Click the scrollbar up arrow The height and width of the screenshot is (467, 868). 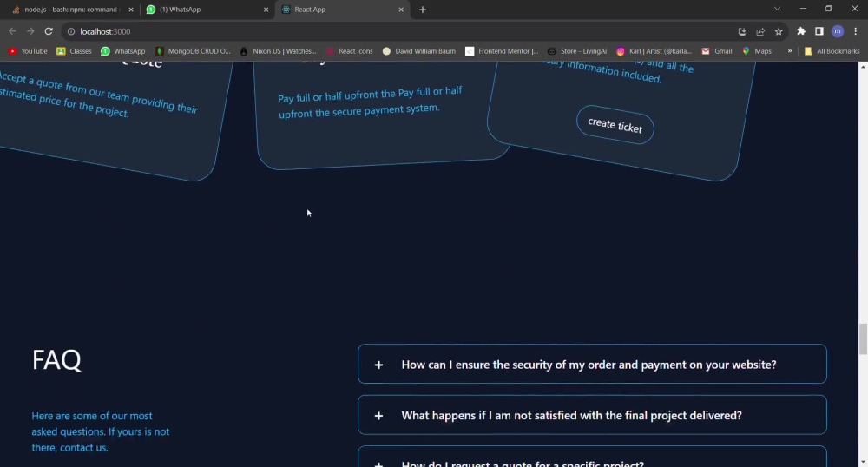pyautogui.click(x=863, y=66)
